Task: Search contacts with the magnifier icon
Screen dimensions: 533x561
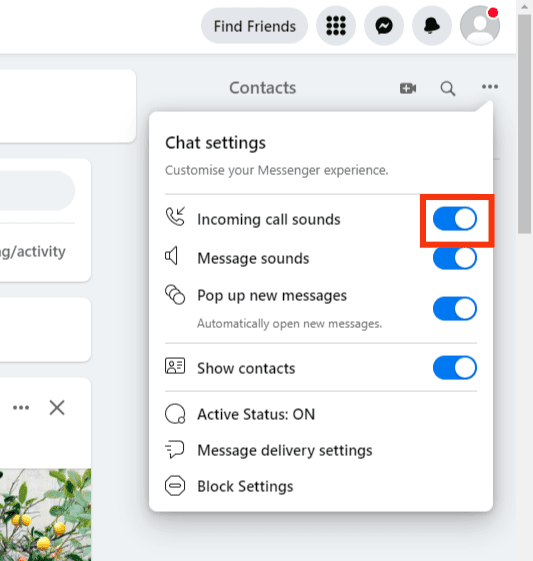Action: pos(448,88)
